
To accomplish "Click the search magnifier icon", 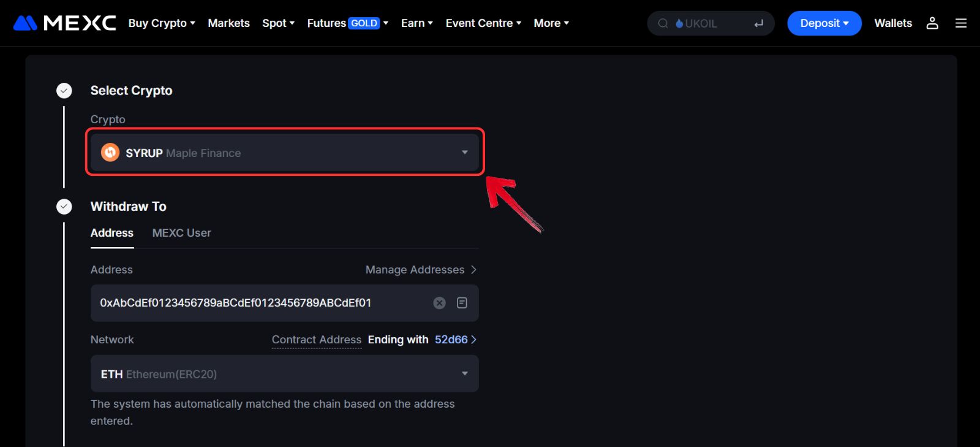I will (x=663, y=24).
